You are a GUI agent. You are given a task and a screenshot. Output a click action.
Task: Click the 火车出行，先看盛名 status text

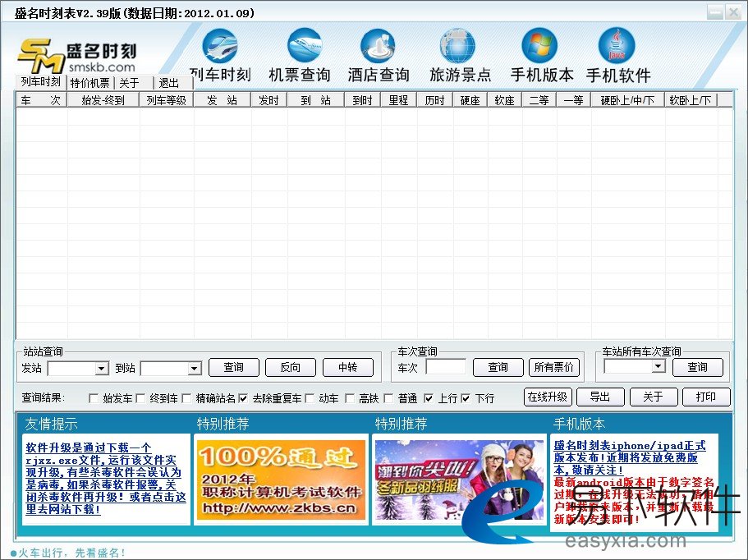[71, 553]
